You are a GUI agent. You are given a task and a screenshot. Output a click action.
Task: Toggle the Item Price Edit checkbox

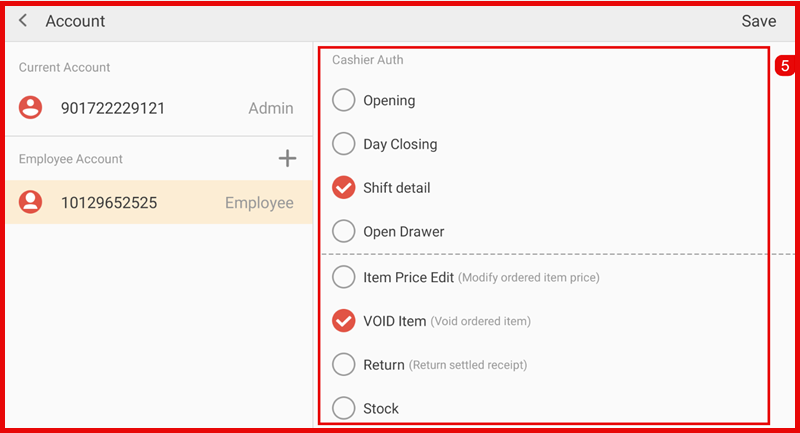point(344,277)
